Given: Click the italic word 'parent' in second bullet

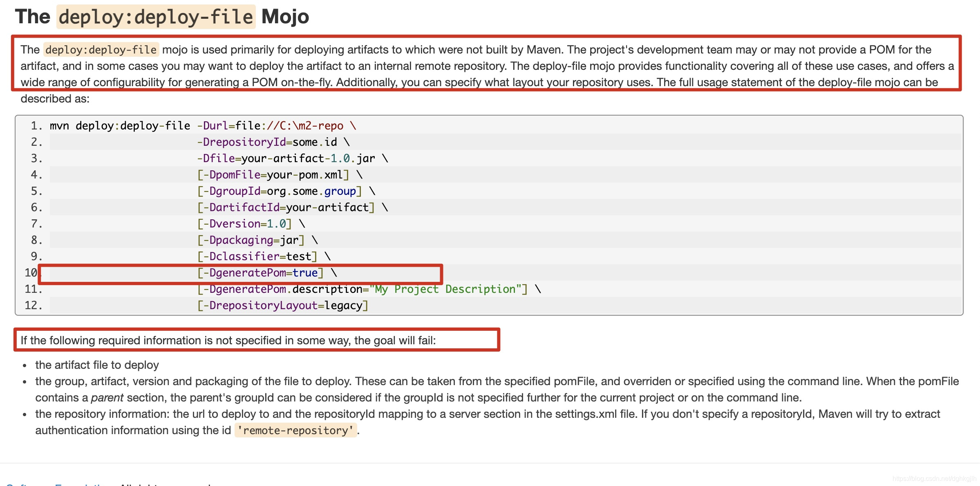Looking at the screenshot, I should point(107,398).
